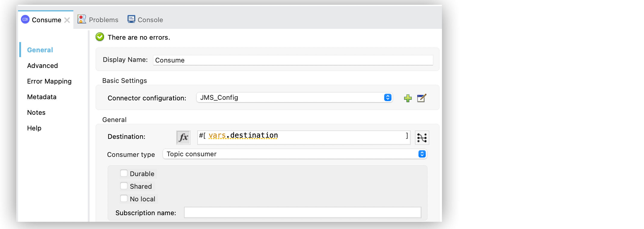Switch to the Advanced section

click(42, 66)
